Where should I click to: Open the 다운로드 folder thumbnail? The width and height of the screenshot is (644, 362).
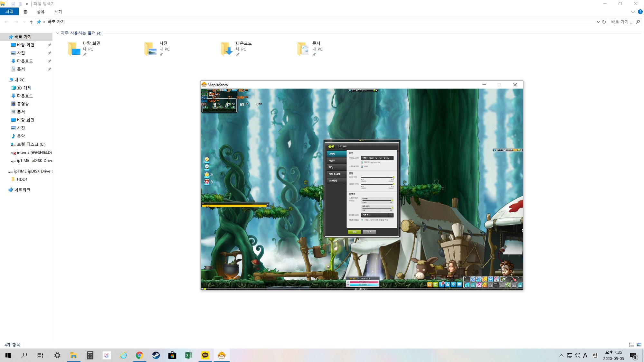[x=227, y=49]
